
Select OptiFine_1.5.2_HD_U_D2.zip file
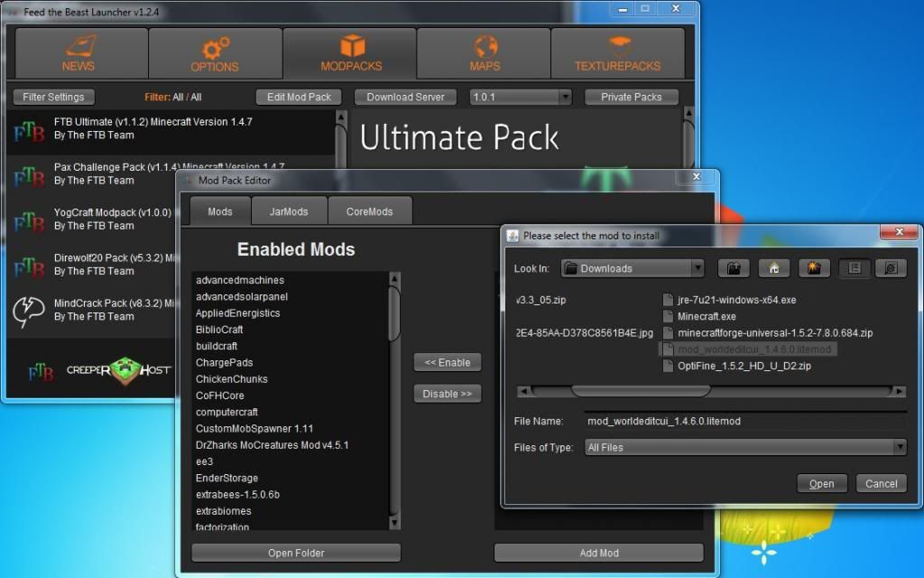pyautogui.click(x=737, y=367)
